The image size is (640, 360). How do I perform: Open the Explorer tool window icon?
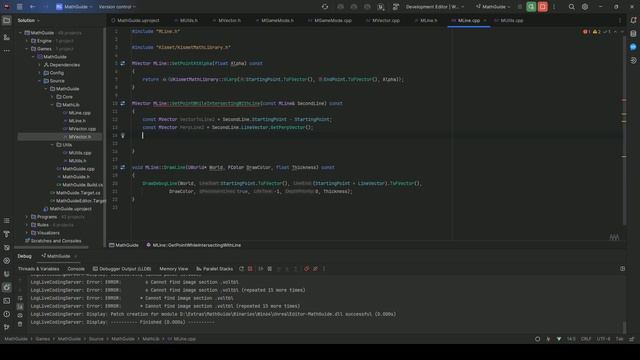pyautogui.click(x=7, y=20)
